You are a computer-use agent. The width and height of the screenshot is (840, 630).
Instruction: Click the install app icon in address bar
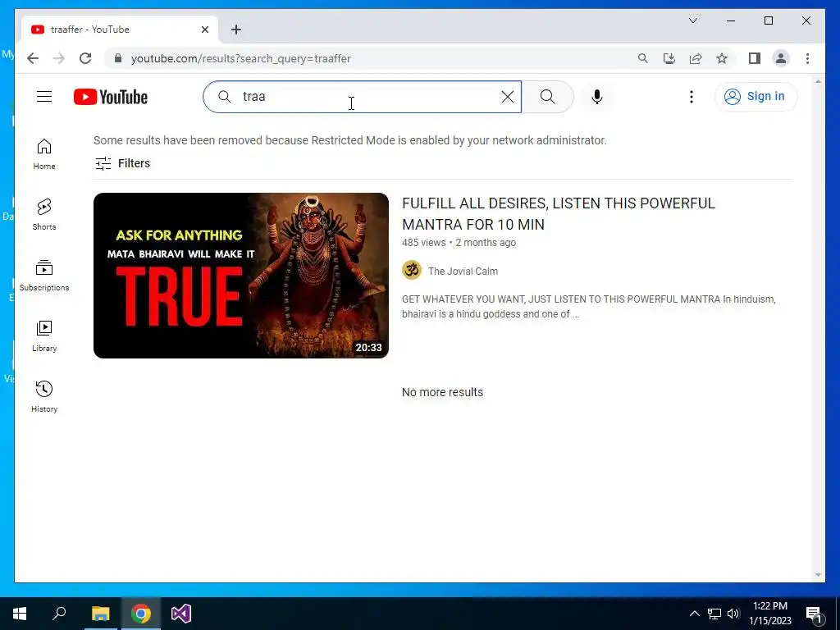(x=669, y=58)
